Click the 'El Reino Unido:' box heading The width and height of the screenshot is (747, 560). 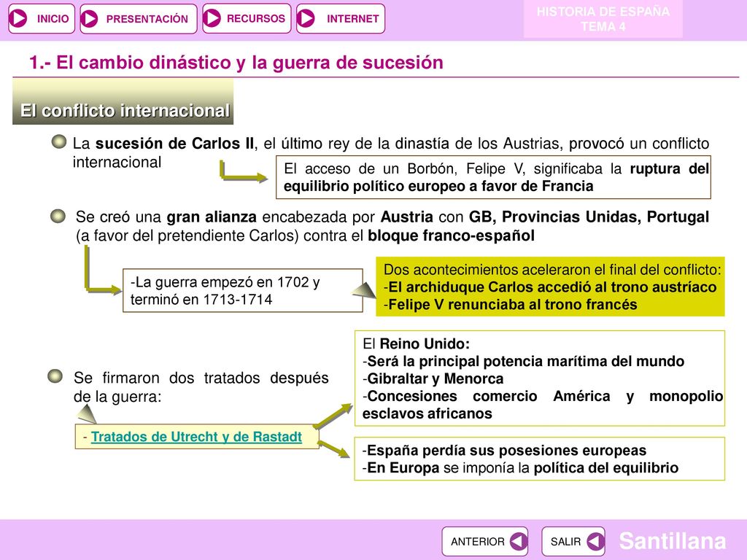[x=417, y=344]
